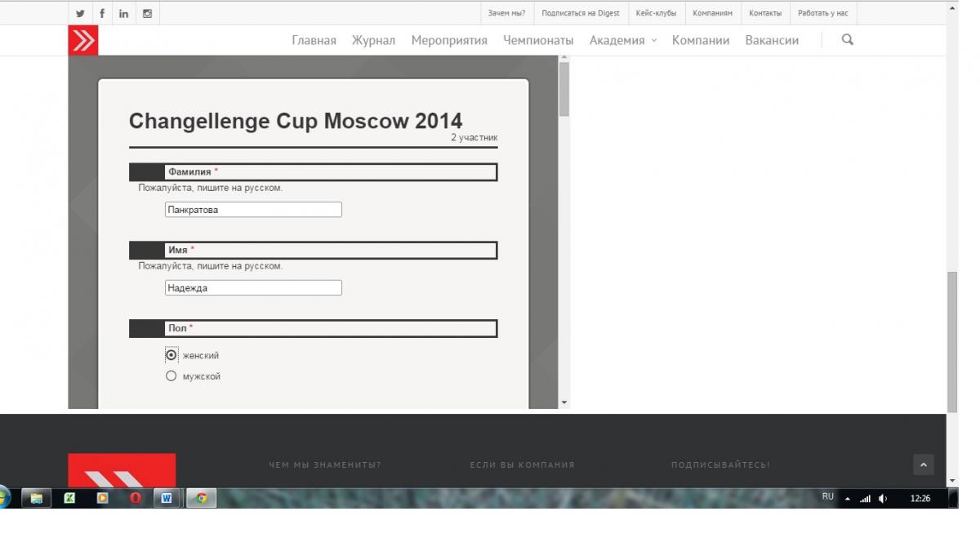
Task: Click the 'ЕСЛИ ВЫ КОМПАНИЯ' footer heading
Action: [523, 465]
